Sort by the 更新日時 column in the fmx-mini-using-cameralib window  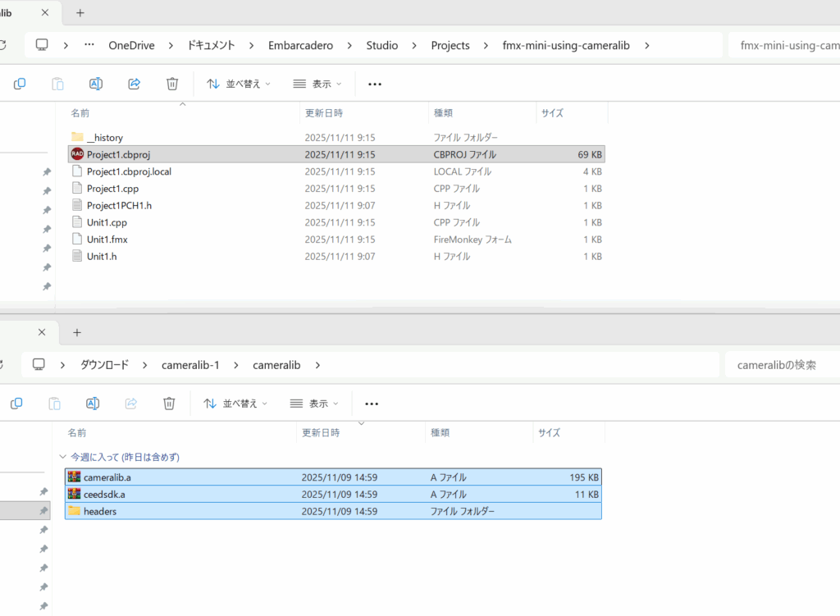click(324, 112)
